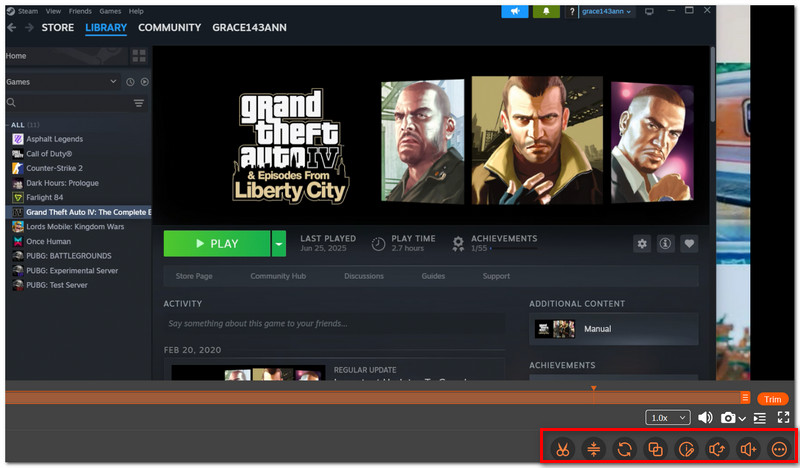Click the rotate video icon
800x468 pixels.
(x=624, y=449)
